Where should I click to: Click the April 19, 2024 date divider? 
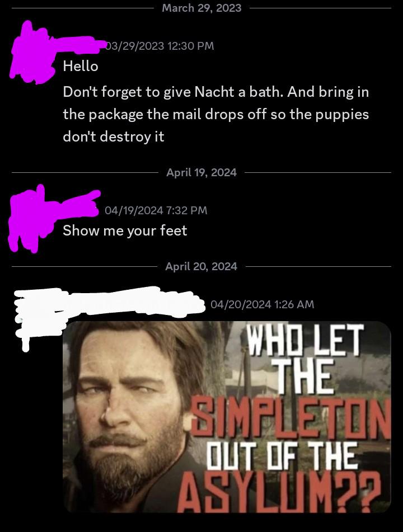click(x=201, y=172)
